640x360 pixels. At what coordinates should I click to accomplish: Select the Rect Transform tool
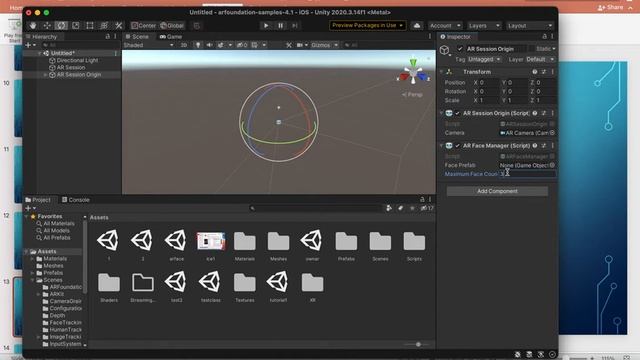pyautogui.click(x=90, y=25)
